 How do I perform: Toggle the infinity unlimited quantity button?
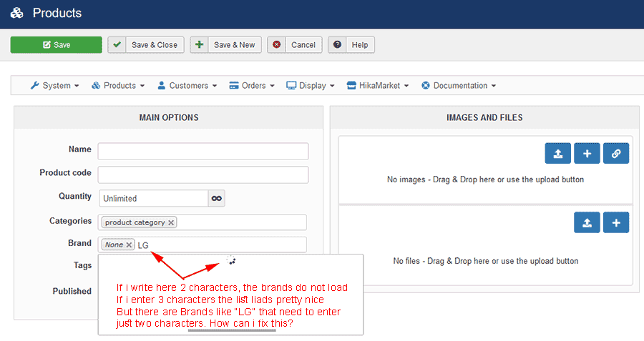(x=216, y=198)
